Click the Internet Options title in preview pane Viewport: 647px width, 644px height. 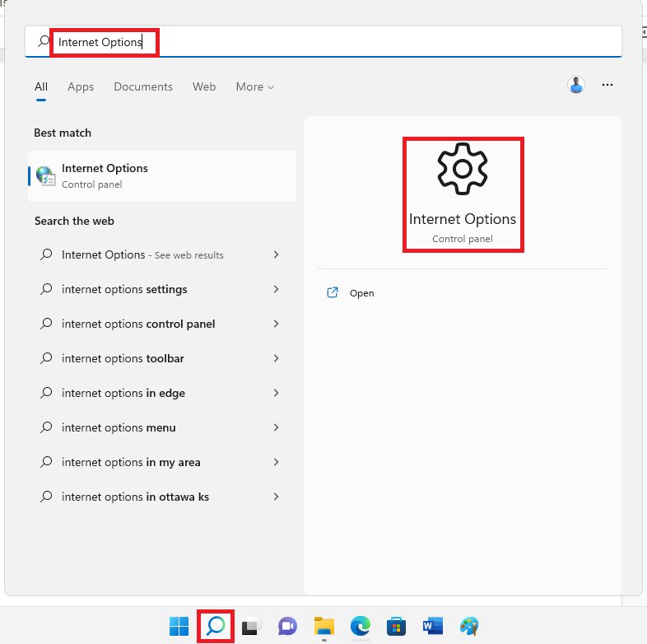click(x=463, y=219)
